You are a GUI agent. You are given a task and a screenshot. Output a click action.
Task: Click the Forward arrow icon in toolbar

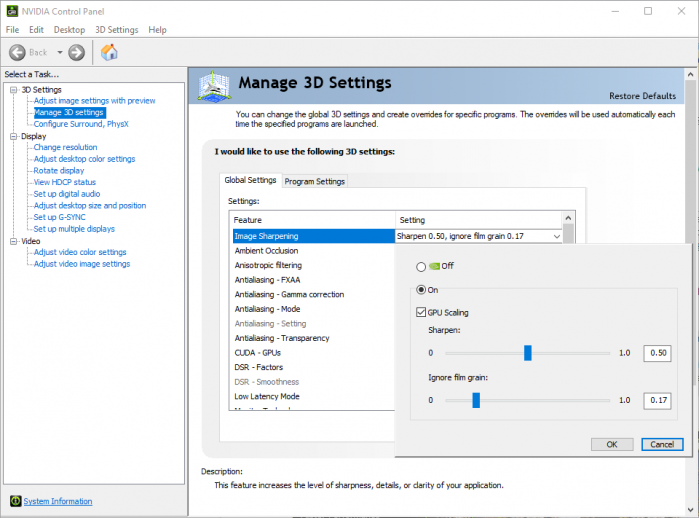(x=76, y=52)
